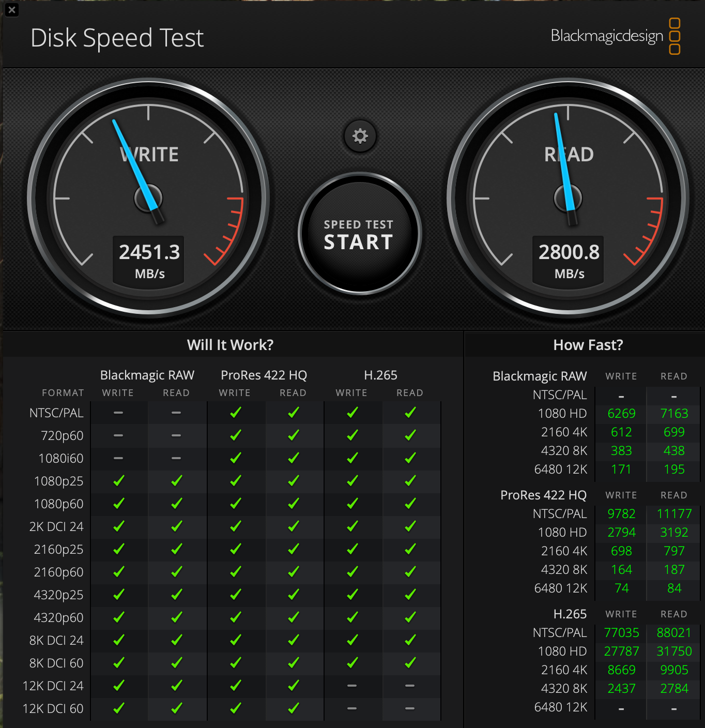Image resolution: width=705 pixels, height=728 pixels.
Task: Click the write speed value 2451.3
Action: (x=149, y=252)
